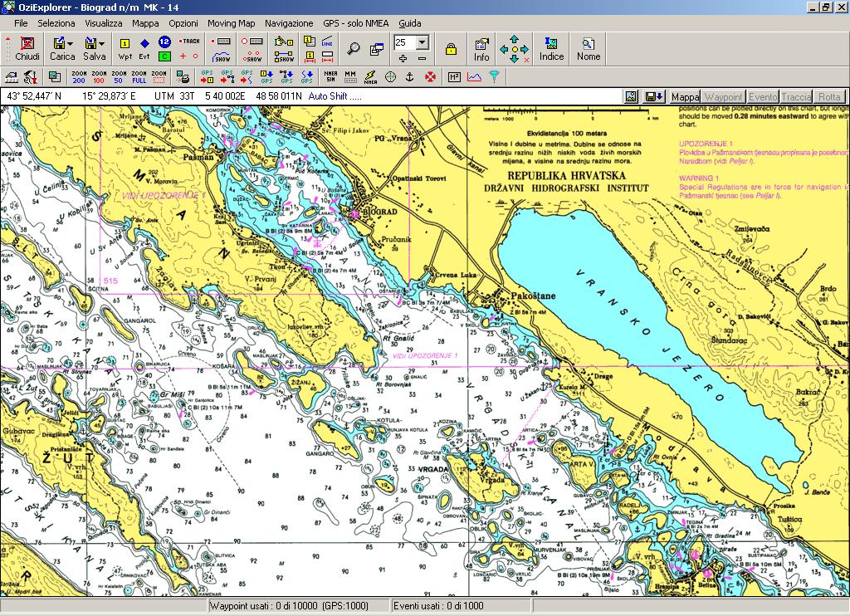Image resolution: width=850 pixels, height=616 pixels.
Task: Click the NMEA lightning icon
Action: [370, 77]
